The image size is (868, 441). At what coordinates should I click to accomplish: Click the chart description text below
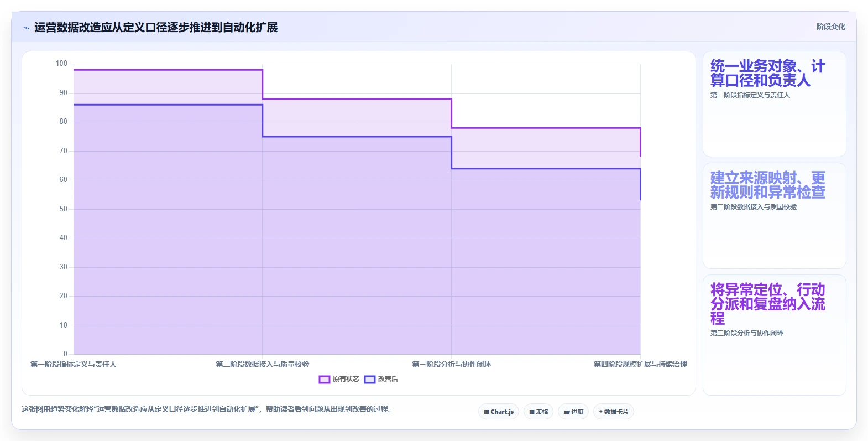pyautogui.click(x=207, y=409)
